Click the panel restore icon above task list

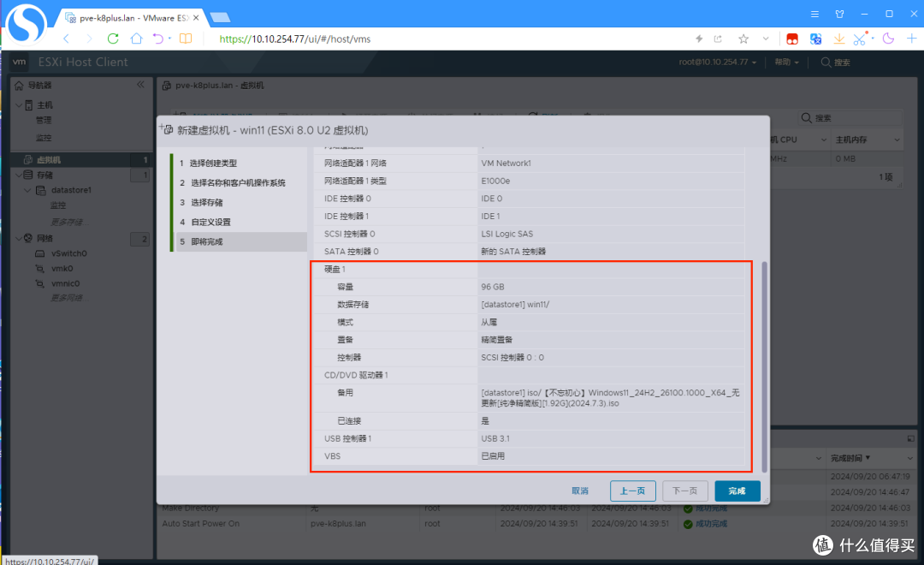coord(910,438)
